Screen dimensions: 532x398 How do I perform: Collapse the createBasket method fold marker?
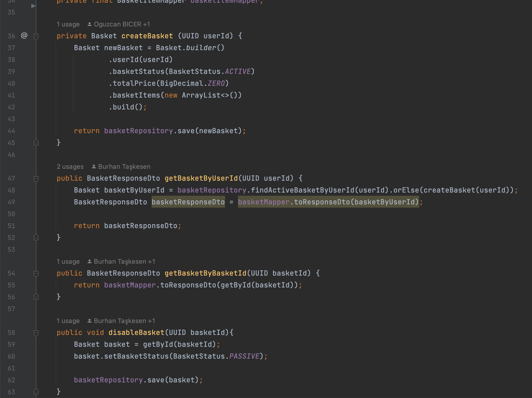[x=36, y=36]
